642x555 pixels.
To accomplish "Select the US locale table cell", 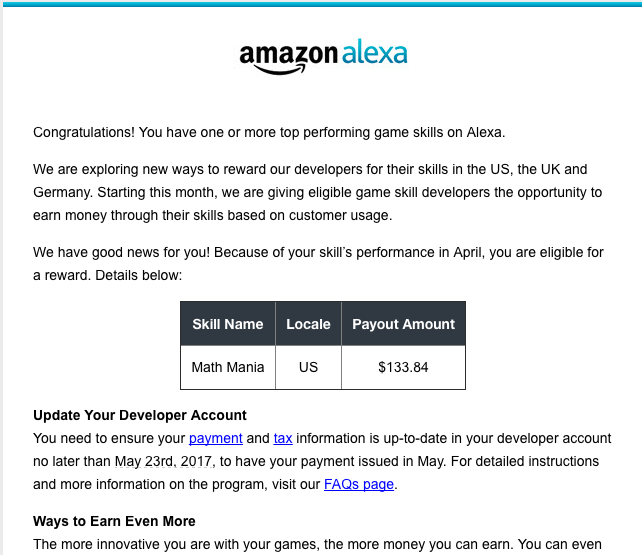I will [308, 367].
